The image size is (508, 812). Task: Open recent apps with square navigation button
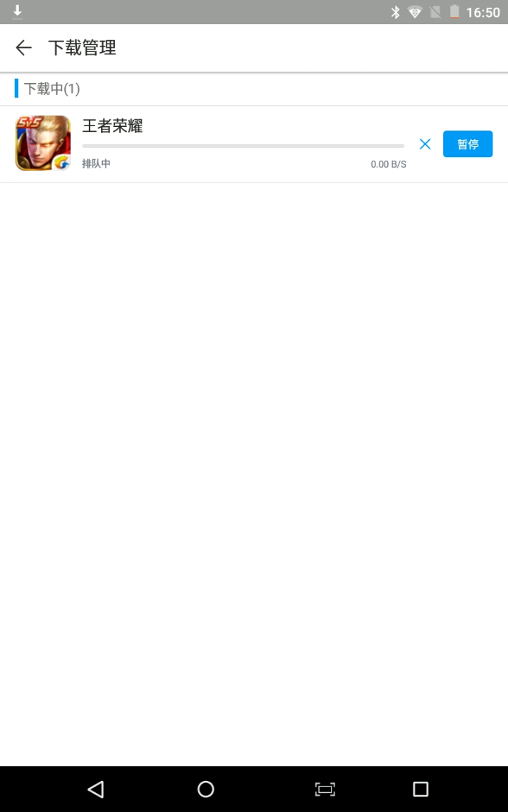421,789
